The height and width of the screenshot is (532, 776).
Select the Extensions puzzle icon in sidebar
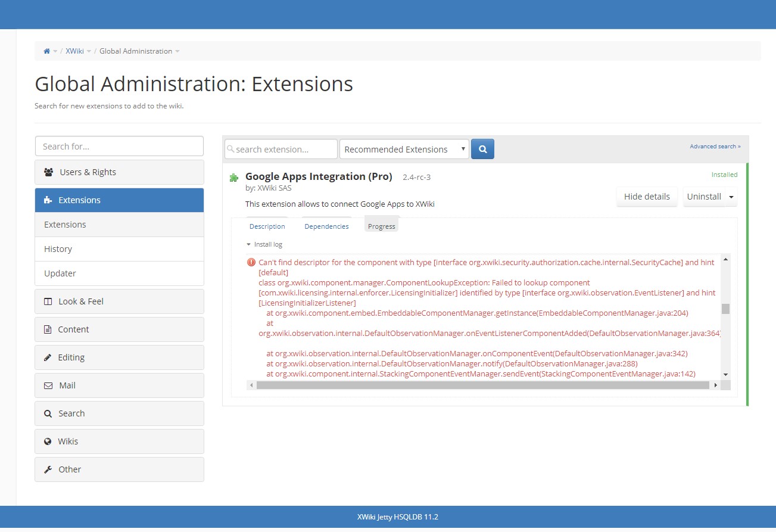(48, 200)
